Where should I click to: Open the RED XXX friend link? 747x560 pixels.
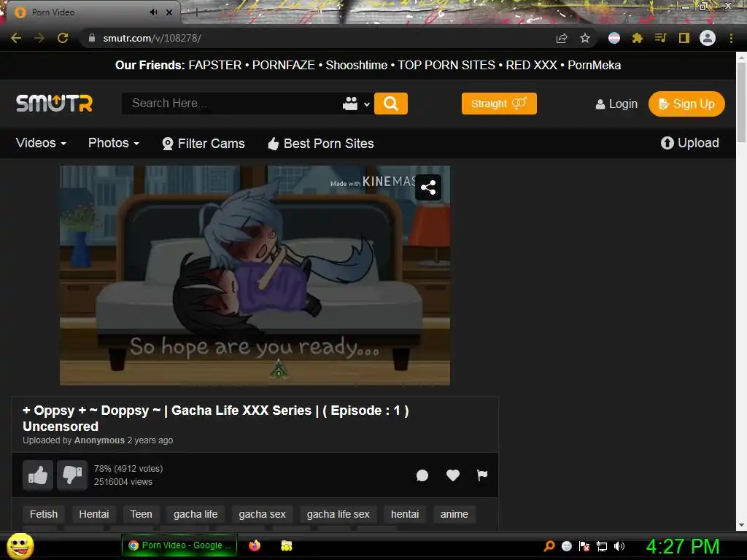pos(531,65)
